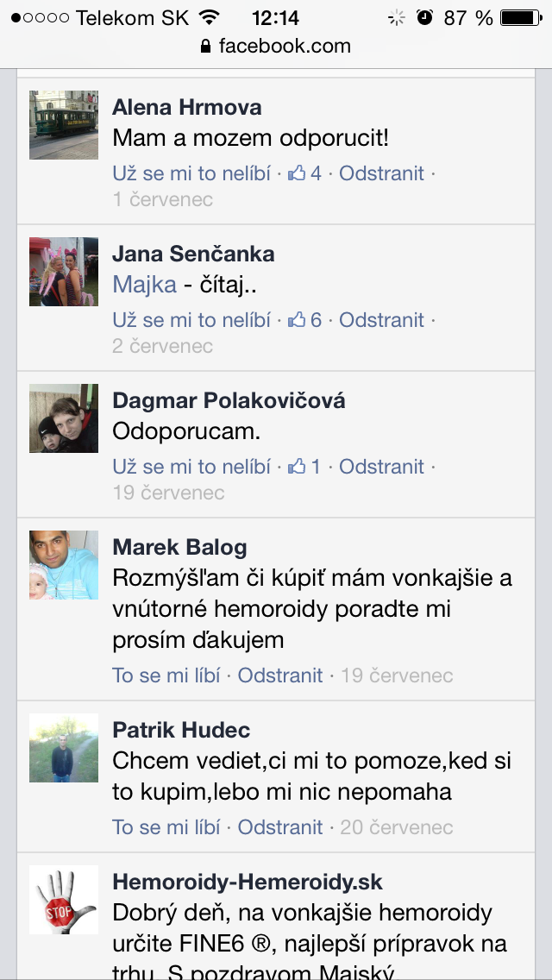Open Alena Hrmova's tram profile picture

(x=64, y=125)
